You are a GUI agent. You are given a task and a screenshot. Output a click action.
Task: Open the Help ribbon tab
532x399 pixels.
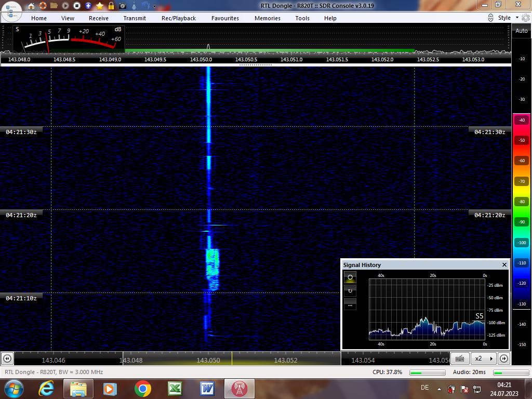[330, 18]
